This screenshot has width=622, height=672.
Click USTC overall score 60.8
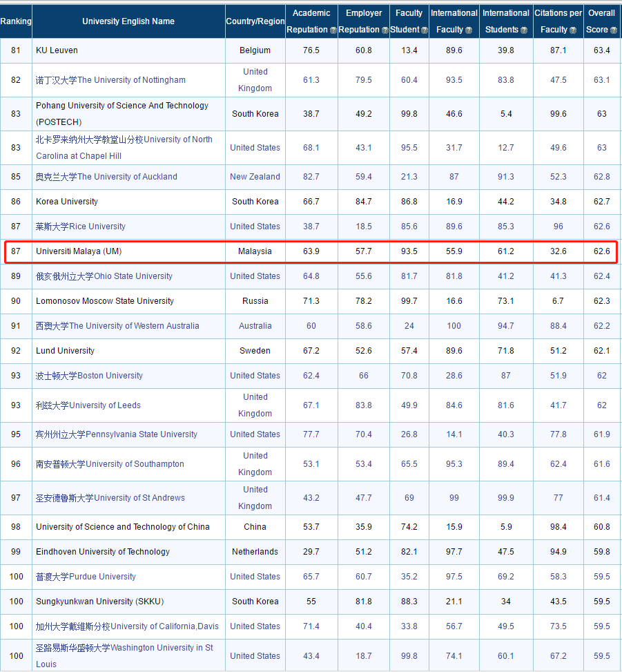click(602, 527)
